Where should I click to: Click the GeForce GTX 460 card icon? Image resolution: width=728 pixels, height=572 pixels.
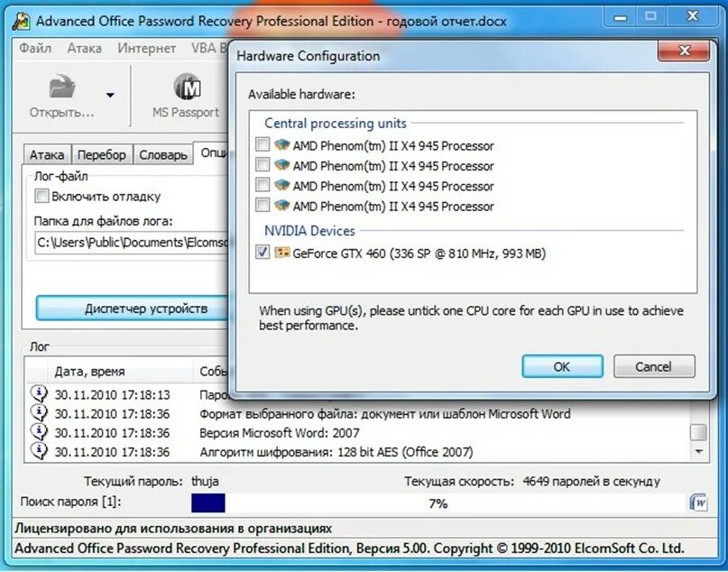[x=281, y=253]
